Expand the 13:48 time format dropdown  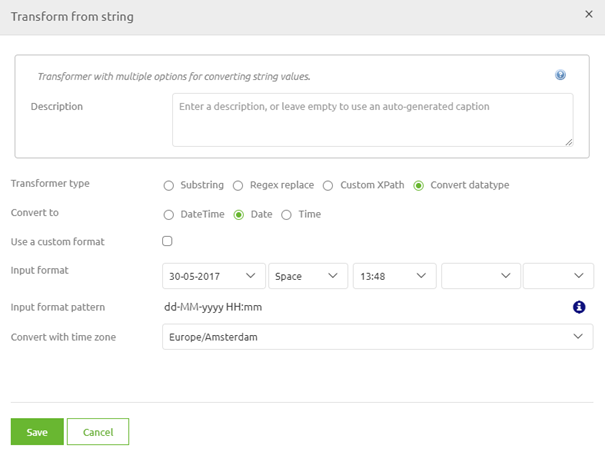click(x=394, y=276)
